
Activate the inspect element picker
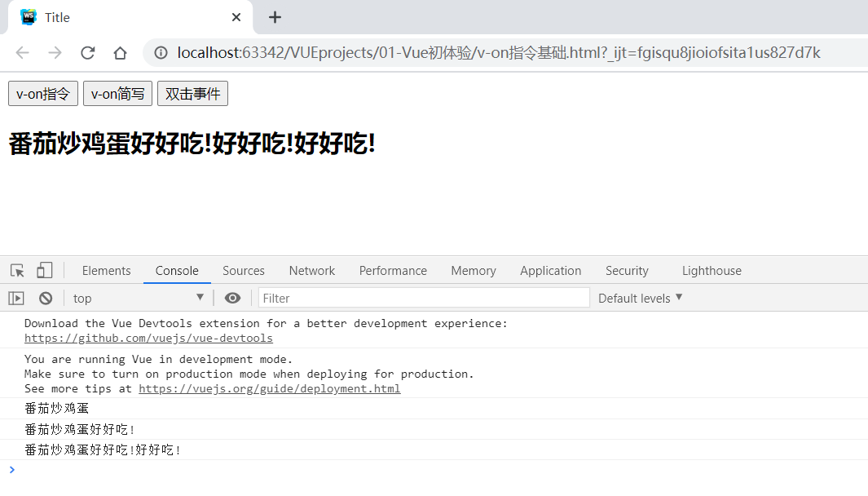(x=17, y=271)
